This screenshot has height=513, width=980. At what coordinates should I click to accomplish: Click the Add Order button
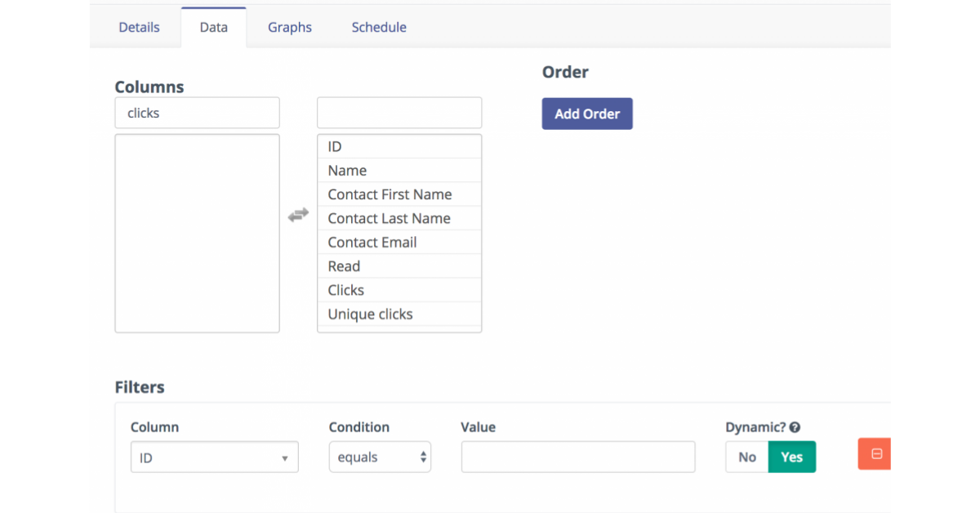pos(586,114)
